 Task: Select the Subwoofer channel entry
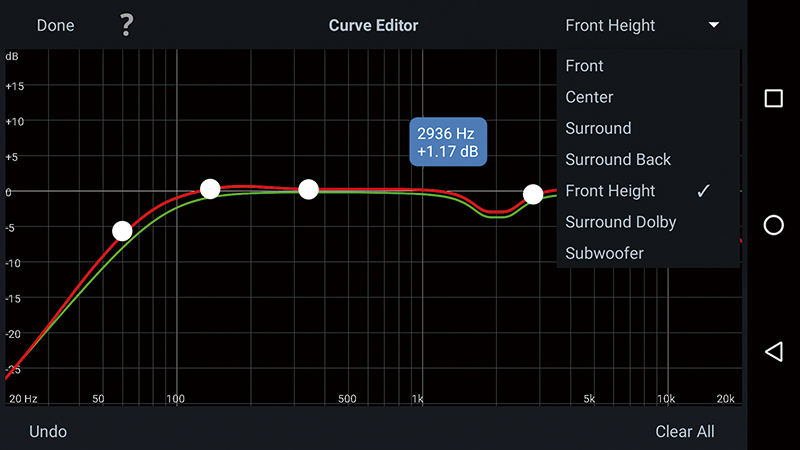[x=604, y=253]
